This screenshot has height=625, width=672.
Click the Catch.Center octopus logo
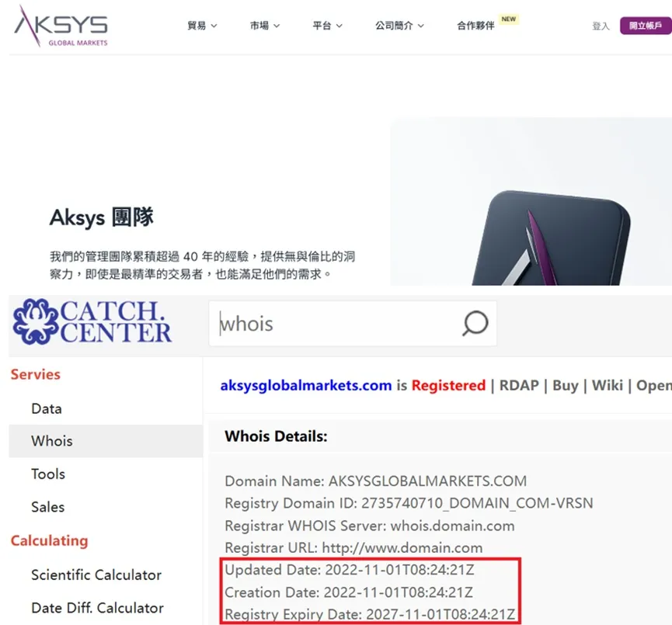92,321
